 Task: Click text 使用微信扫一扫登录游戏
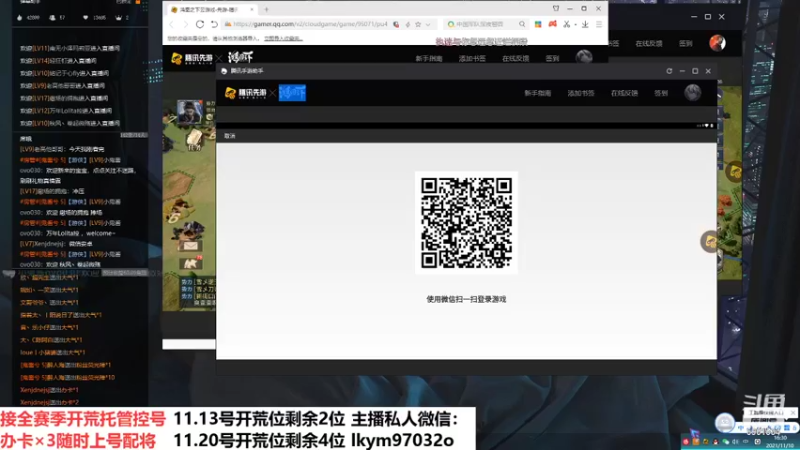pyautogui.click(x=466, y=299)
